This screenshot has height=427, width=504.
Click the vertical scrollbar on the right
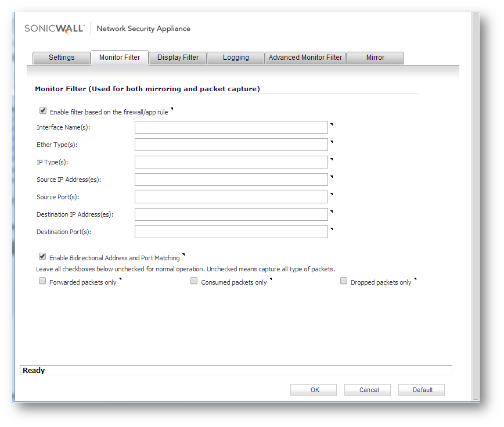(476, 203)
